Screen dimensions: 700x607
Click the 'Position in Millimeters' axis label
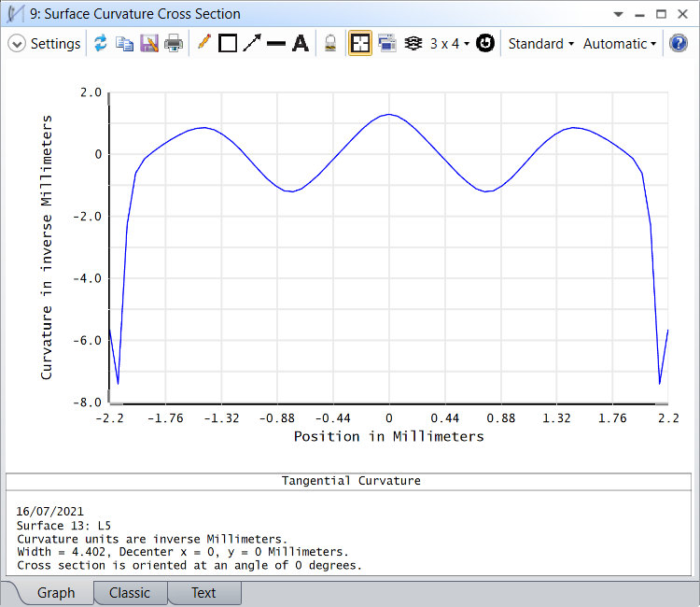pos(388,436)
